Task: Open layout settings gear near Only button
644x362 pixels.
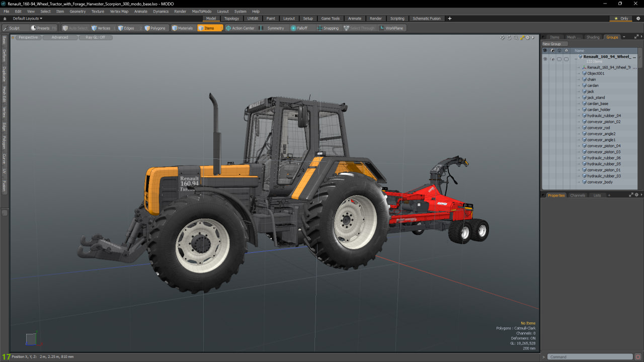Action: [x=638, y=19]
